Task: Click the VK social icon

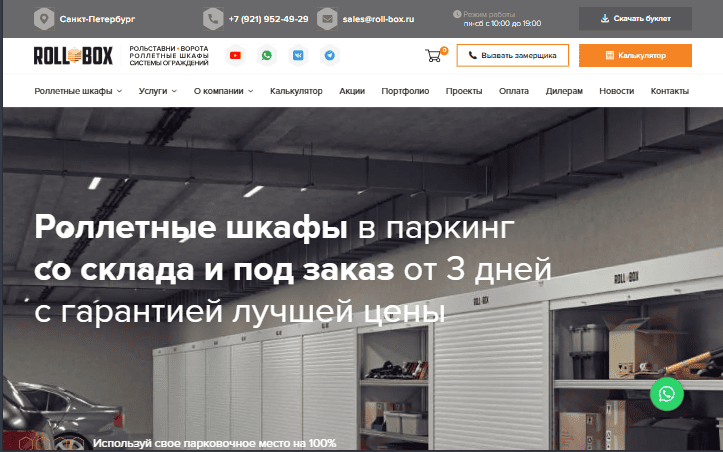Action: [x=298, y=56]
